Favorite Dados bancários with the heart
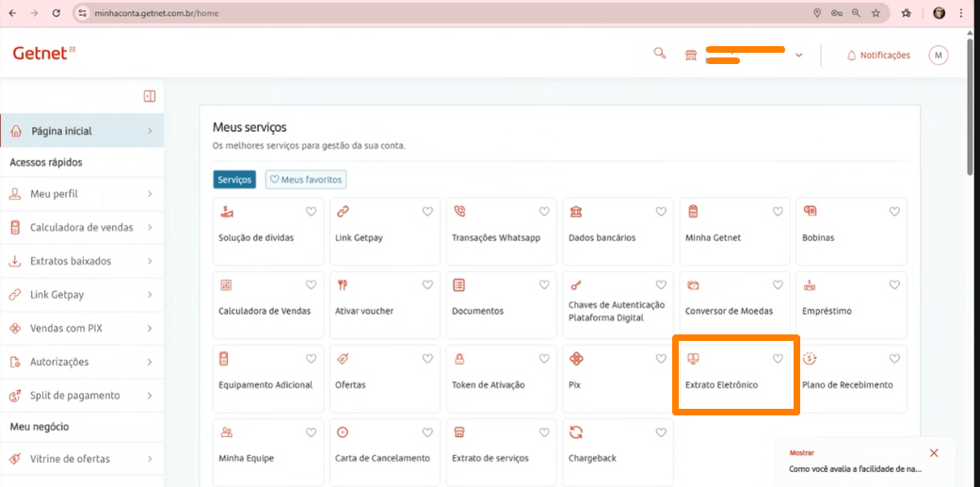Image resolution: width=980 pixels, height=487 pixels. 661,211
